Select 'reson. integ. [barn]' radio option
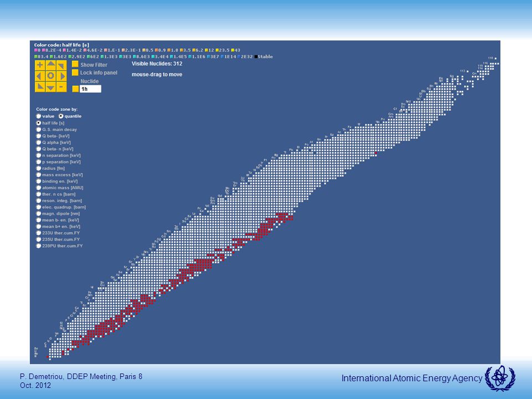The image size is (532, 399). pyautogui.click(x=39, y=200)
